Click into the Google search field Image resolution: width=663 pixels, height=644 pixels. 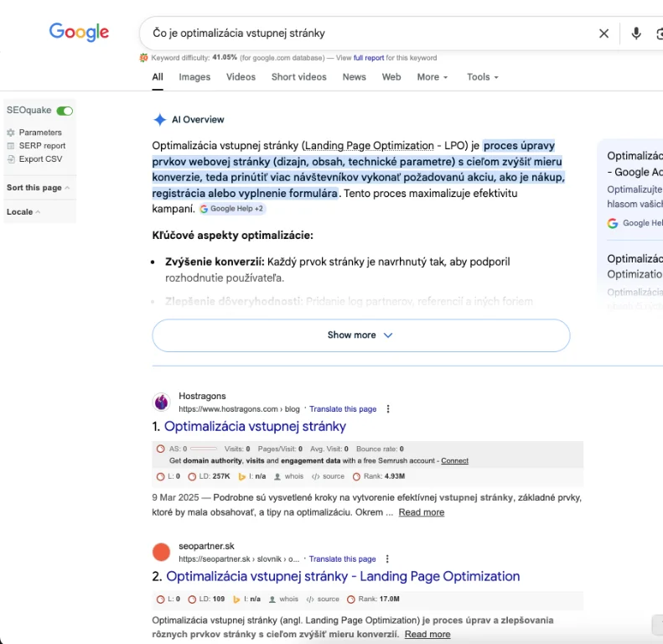tap(369, 34)
